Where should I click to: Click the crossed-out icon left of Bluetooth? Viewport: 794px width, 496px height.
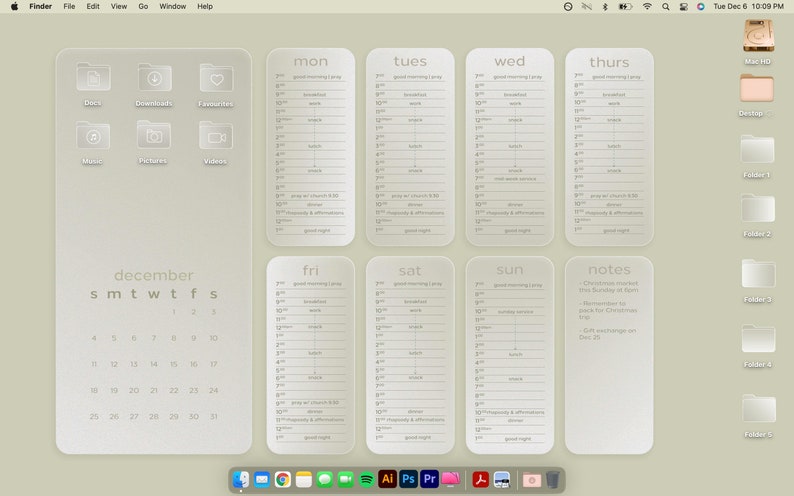[x=586, y=7]
